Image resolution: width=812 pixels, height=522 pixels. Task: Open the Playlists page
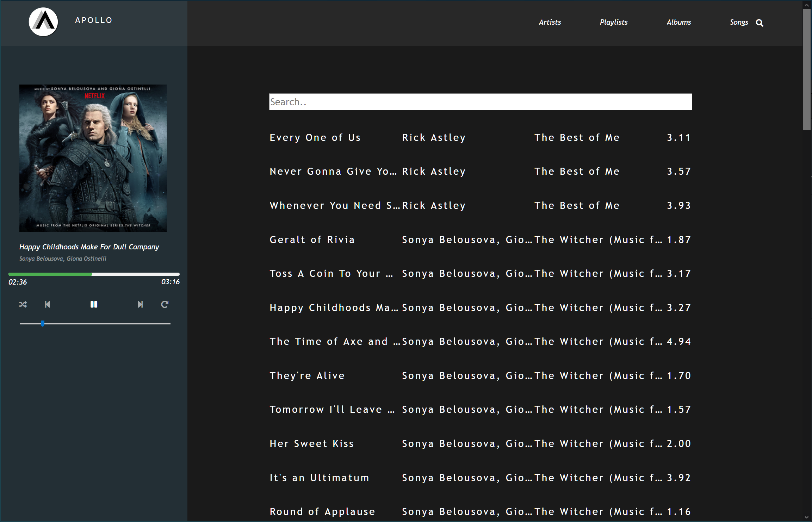coord(613,22)
